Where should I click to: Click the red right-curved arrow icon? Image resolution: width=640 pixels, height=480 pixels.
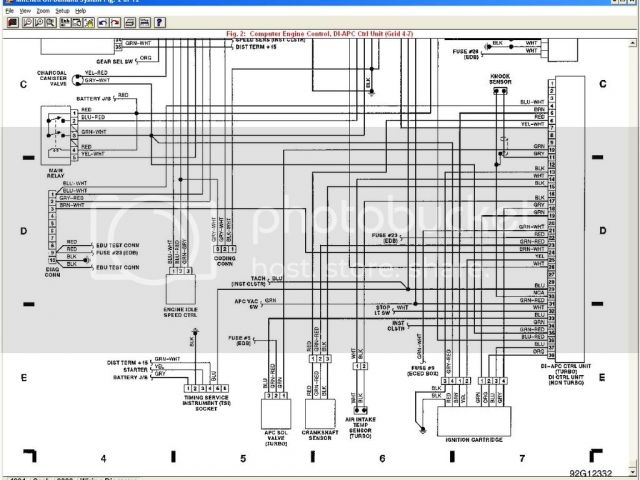115,23
